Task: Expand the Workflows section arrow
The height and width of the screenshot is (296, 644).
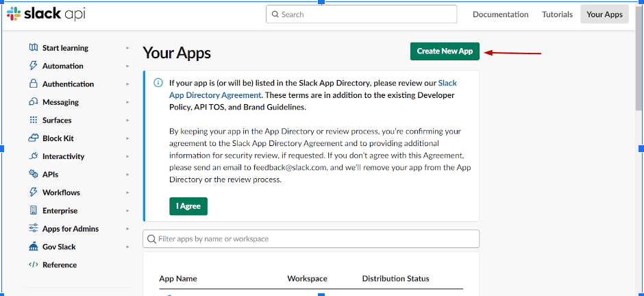Action: pos(127,193)
